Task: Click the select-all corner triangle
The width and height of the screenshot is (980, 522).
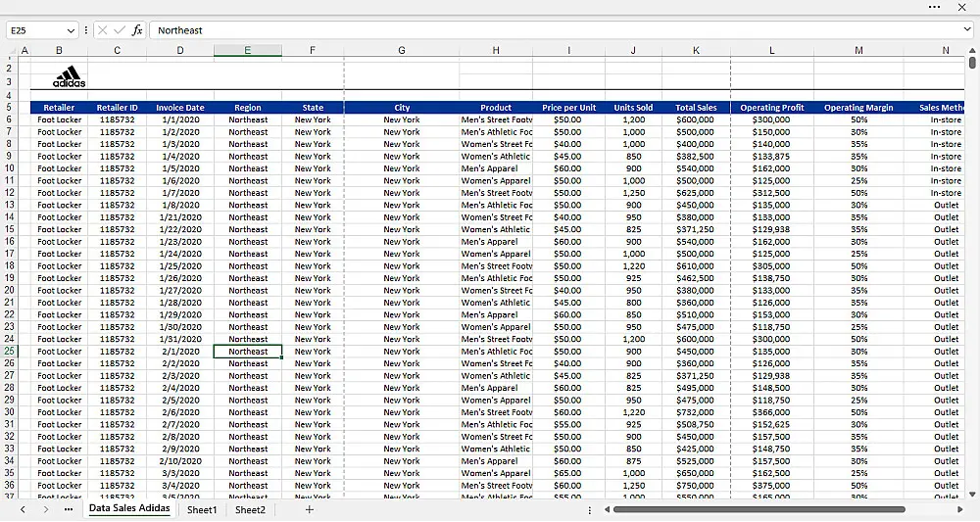Action: point(11,51)
